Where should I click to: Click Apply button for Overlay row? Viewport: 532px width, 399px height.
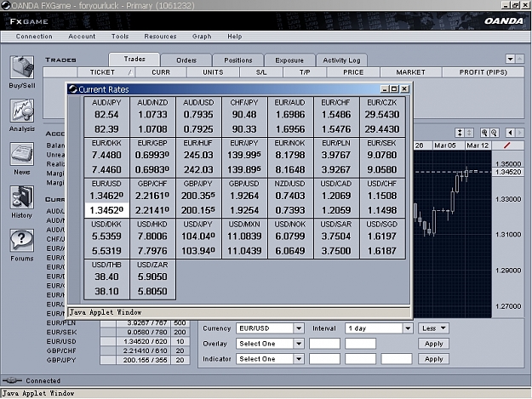point(433,344)
